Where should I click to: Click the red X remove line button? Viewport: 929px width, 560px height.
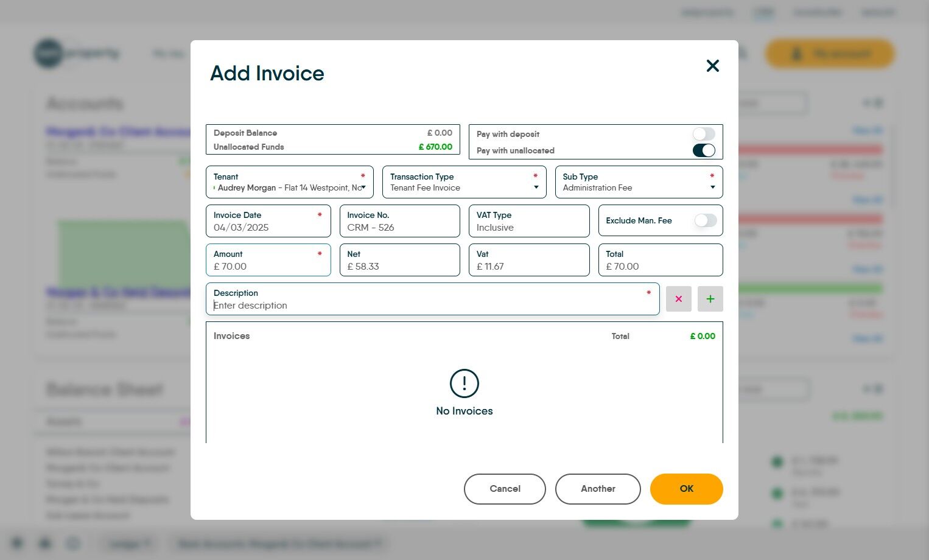pos(679,299)
